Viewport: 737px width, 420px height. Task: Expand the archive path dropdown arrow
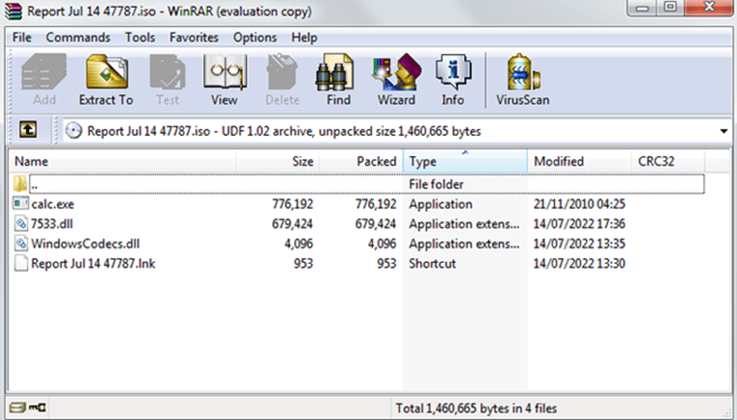724,131
